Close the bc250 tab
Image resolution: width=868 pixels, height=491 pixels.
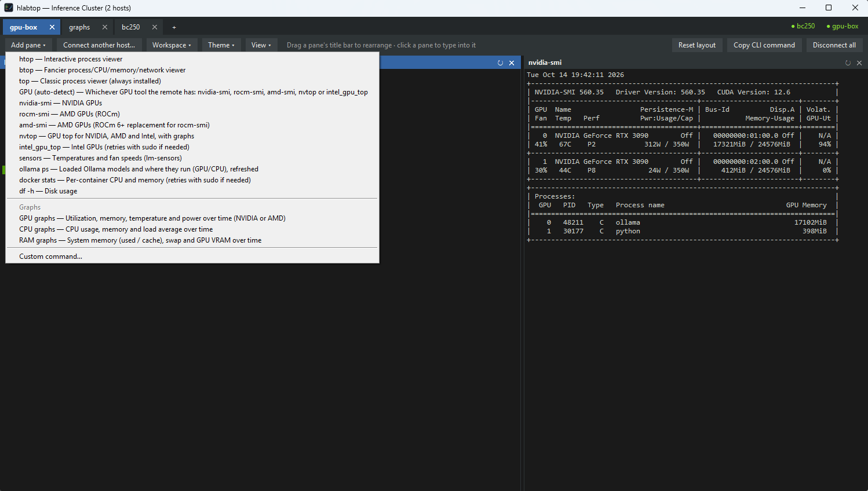tap(155, 27)
